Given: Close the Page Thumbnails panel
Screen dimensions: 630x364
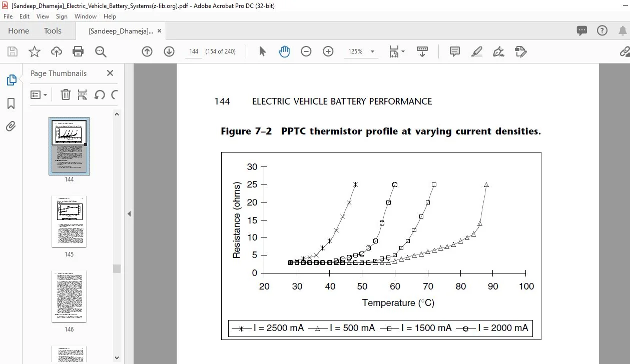Looking at the screenshot, I should (110, 73).
